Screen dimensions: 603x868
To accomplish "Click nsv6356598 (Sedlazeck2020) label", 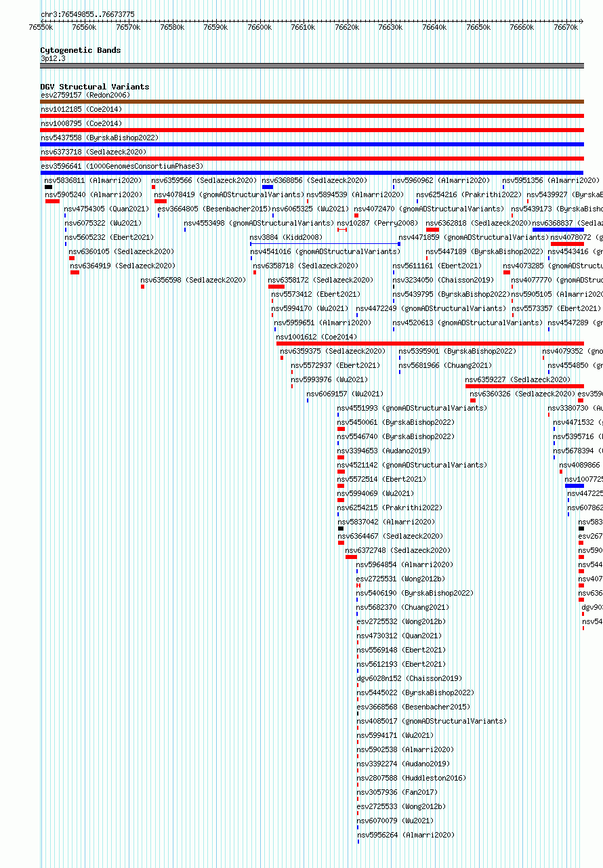I will point(193,280).
